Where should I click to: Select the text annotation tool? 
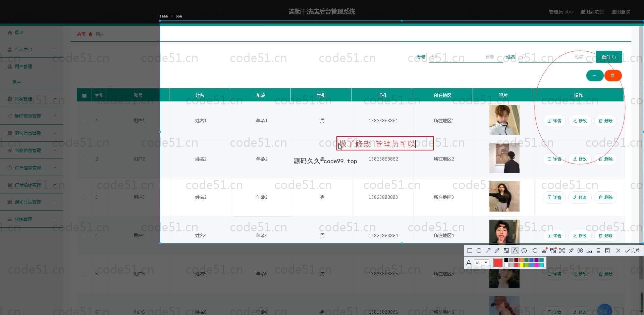515,251
